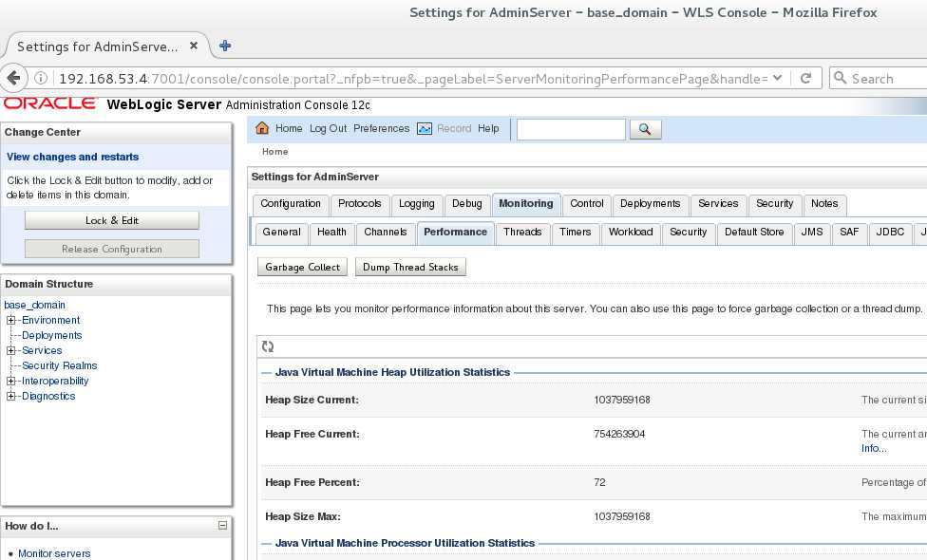The height and width of the screenshot is (560, 927).
Task: Collapse the How do I panel
Action: tap(222, 525)
